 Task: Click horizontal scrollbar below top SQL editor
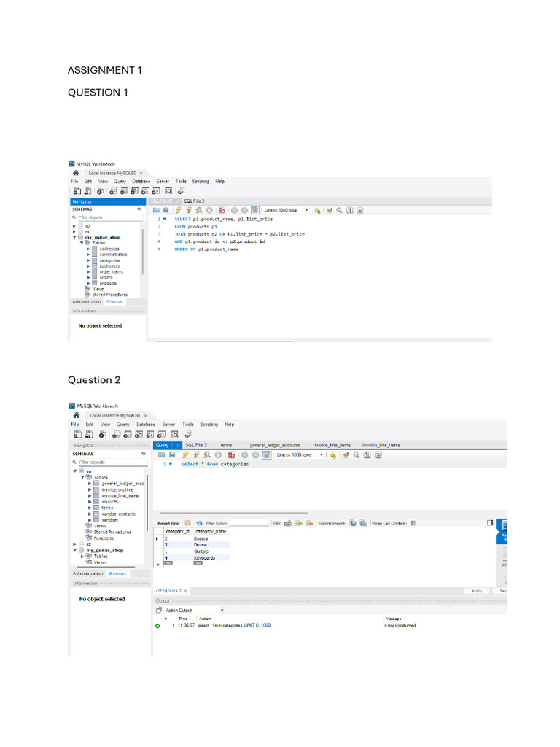224,341
